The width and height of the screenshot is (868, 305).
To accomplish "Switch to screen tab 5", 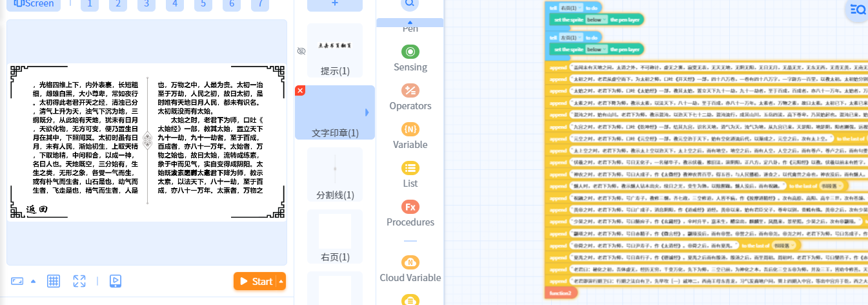I will [x=203, y=3].
